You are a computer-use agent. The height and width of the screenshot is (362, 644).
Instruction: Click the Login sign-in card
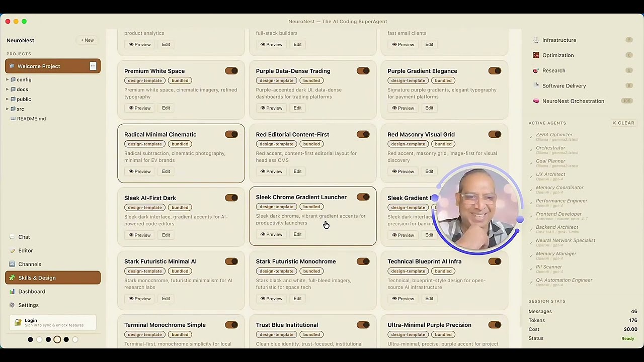point(53,322)
